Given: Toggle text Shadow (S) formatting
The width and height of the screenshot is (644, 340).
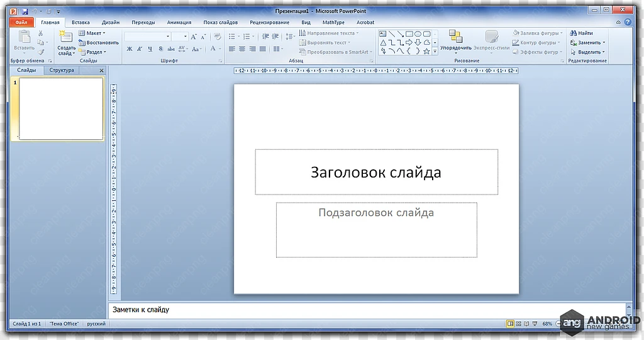Looking at the screenshot, I should pyautogui.click(x=160, y=49).
